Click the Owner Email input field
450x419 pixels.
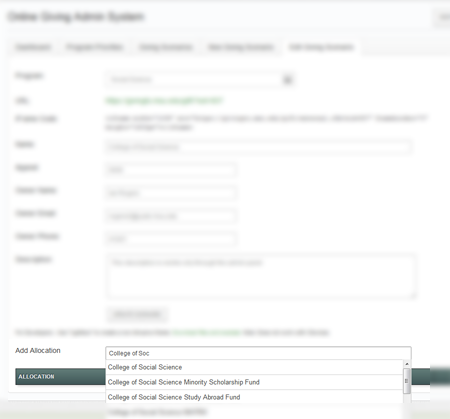pos(171,216)
